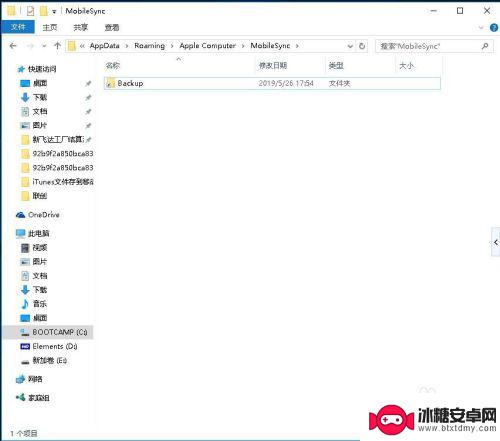500x441 pixels.
Task: Sort by the 修改日期 column header
Action: pos(273,66)
